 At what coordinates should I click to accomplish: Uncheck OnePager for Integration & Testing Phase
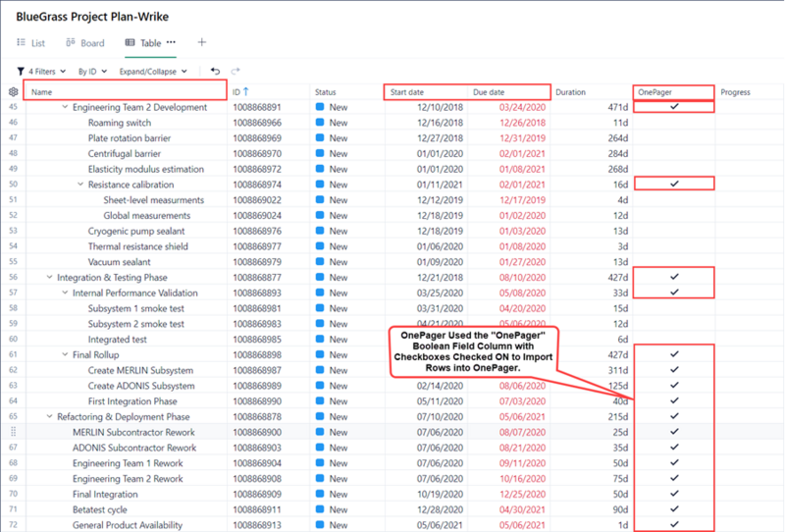pyautogui.click(x=674, y=277)
